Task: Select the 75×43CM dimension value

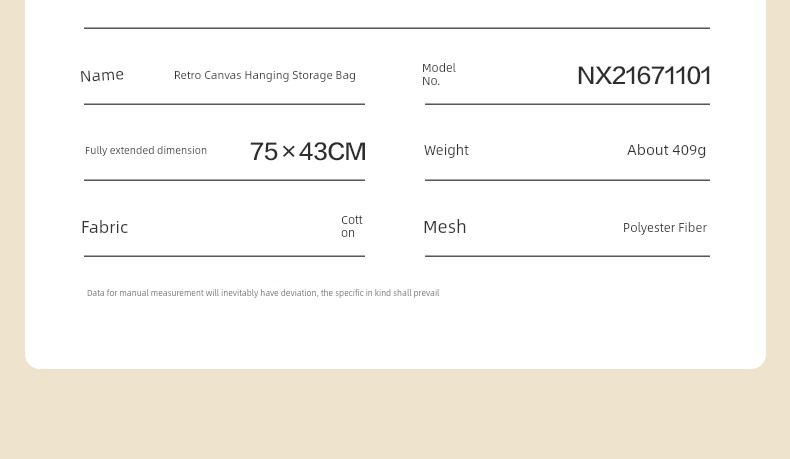Action: point(308,151)
